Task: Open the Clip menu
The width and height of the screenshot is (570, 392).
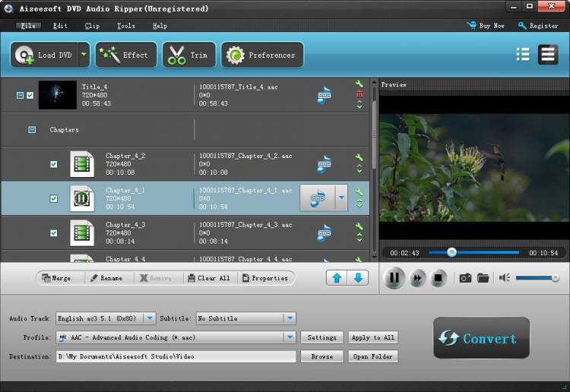Action: 92,26
